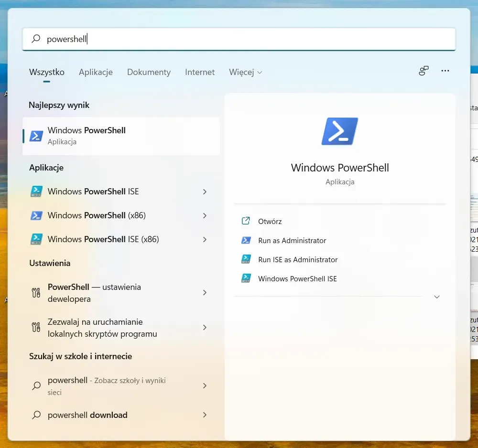The image size is (478, 448).
Task: Expand more actions chevron in details pane
Action: coord(437,297)
